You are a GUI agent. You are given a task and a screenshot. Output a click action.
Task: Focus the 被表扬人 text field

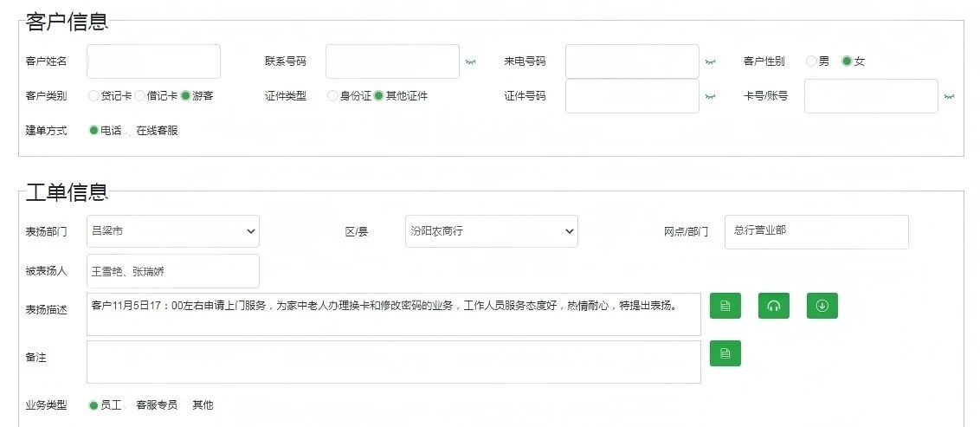173,271
